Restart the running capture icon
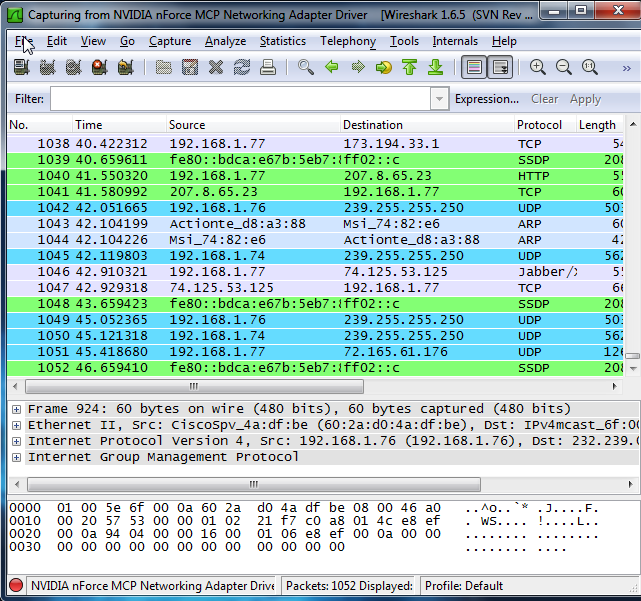 [126, 67]
